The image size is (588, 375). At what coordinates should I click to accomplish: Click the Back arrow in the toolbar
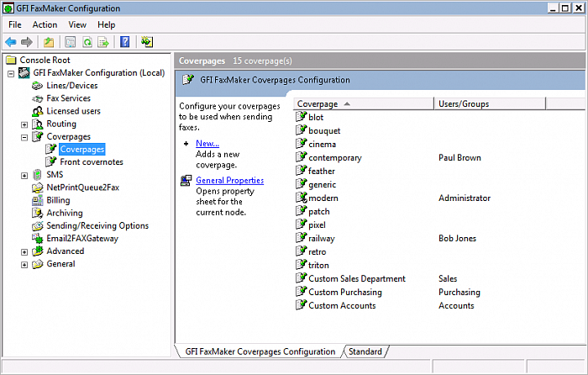(x=10, y=41)
